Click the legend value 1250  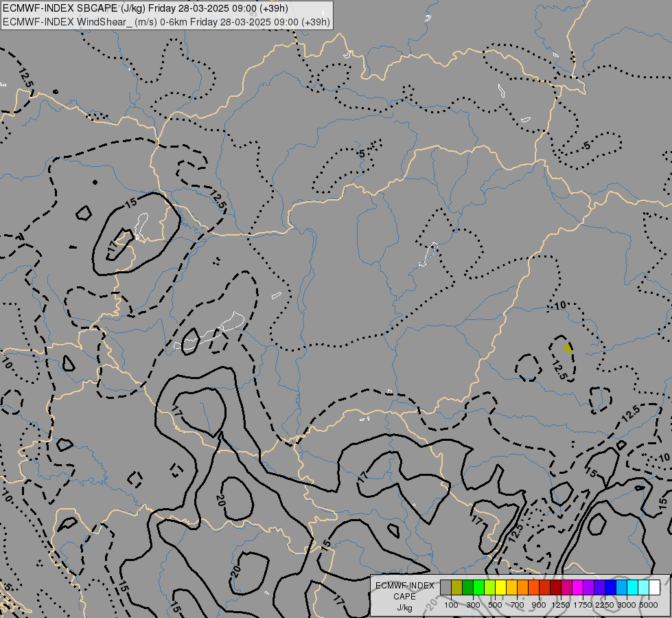(x=561, y=605)
